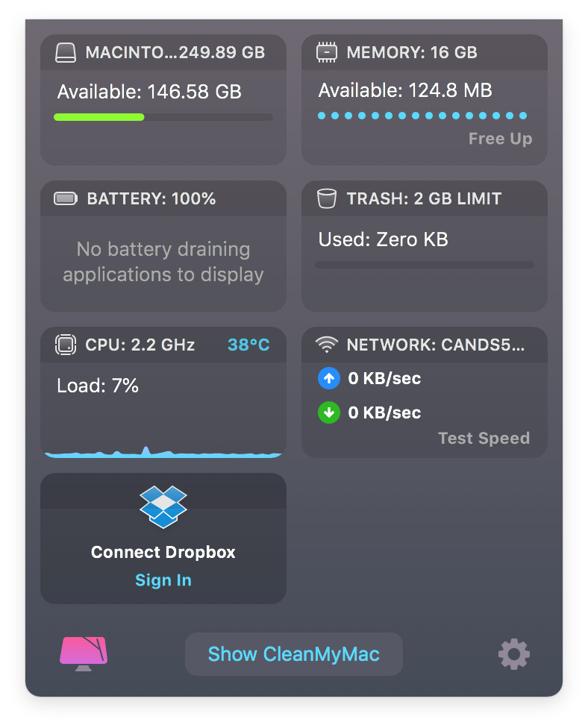Click the memory chip icon

(327, 52)
